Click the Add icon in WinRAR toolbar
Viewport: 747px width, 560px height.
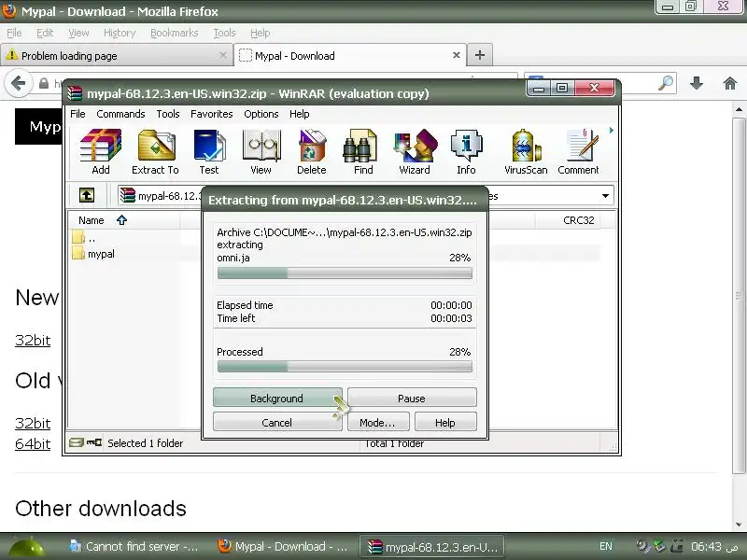click(x=101, y=152)
